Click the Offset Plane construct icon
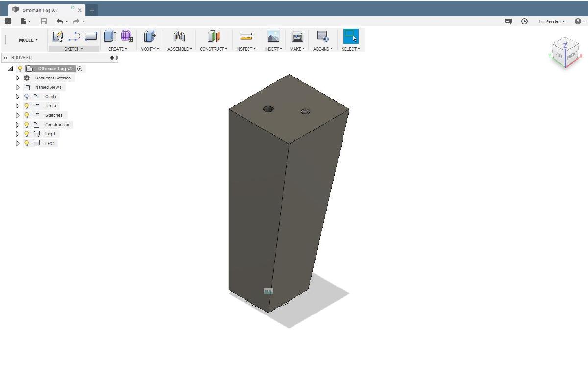This screenshot has height=366, width=588. coord(214,36)
